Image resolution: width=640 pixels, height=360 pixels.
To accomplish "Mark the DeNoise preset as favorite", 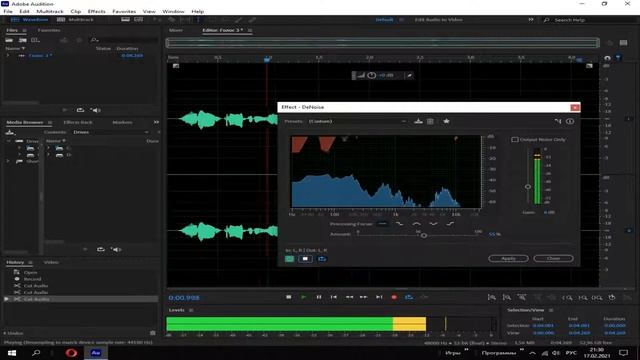I will pos(446,121).
